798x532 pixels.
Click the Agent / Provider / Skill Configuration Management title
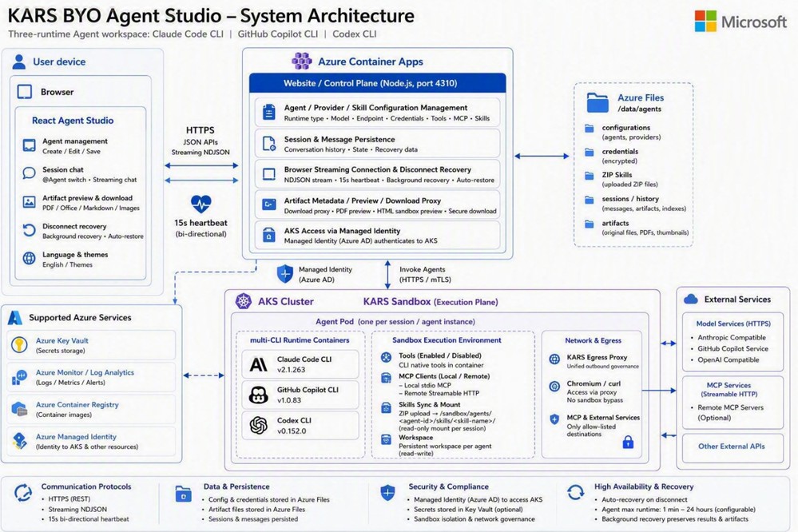[x=375, y=107]
